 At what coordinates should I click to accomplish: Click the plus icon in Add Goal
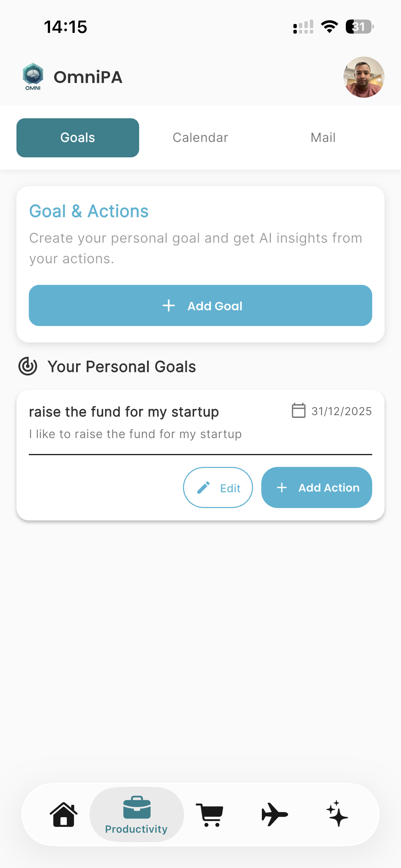click(x=169, y=305)
